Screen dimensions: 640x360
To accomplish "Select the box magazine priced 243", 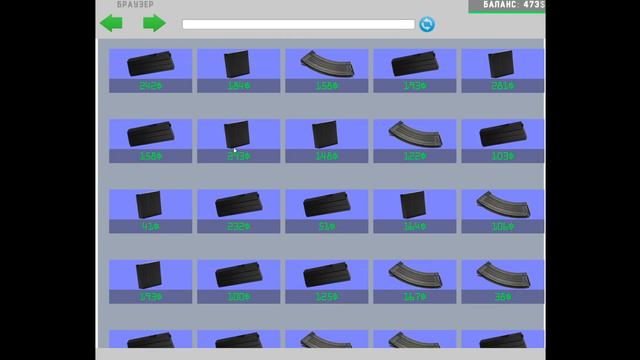I will [238, 141].
